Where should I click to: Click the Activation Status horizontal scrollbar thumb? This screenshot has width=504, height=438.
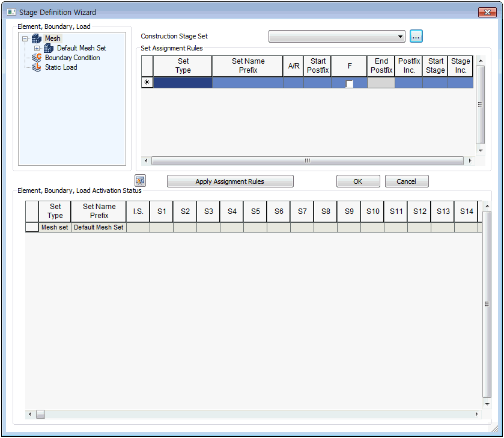click(40, 414)
